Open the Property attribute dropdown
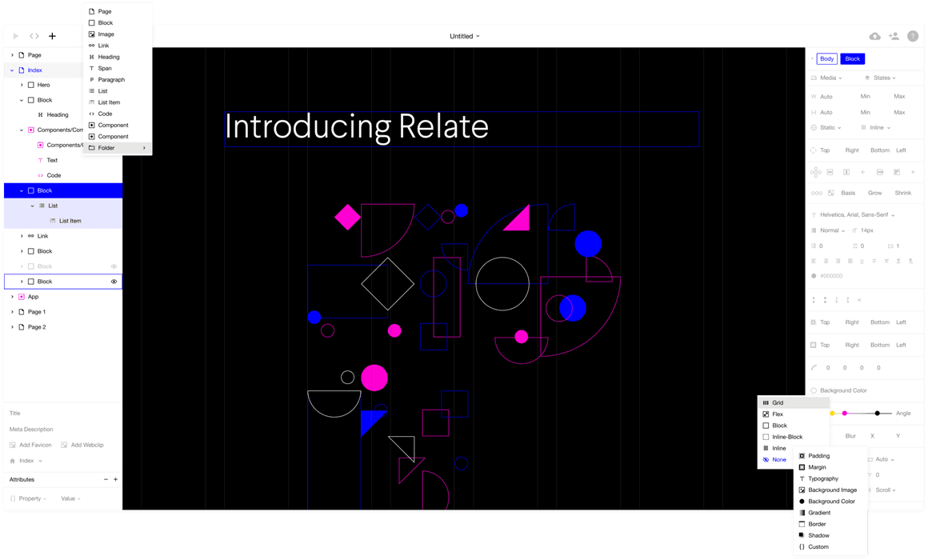The image size is (928, 560). [33, 498]
